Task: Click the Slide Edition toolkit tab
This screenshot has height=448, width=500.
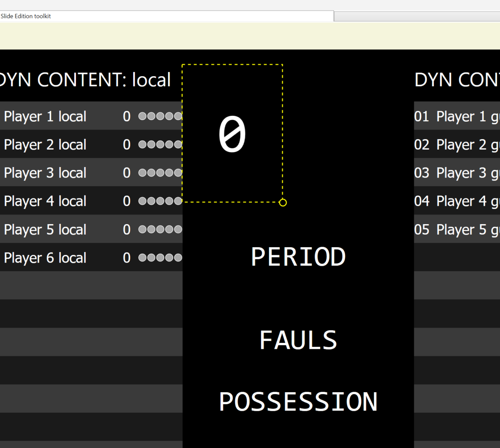Action: (x=26, y=16)
